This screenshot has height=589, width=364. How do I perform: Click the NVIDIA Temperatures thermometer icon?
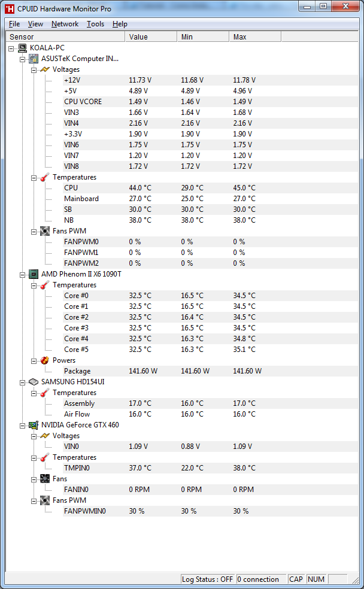click(x=45, y=457)
